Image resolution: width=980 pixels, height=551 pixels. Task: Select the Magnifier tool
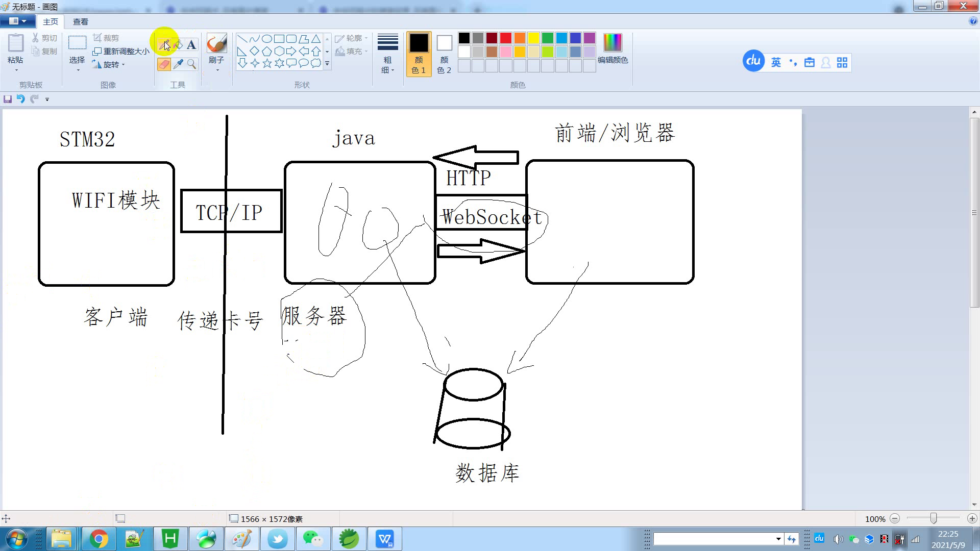point(191,64)
